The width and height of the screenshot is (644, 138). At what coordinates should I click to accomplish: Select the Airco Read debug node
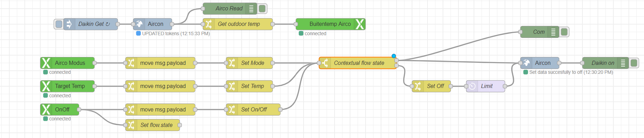[x=230, y=9]
